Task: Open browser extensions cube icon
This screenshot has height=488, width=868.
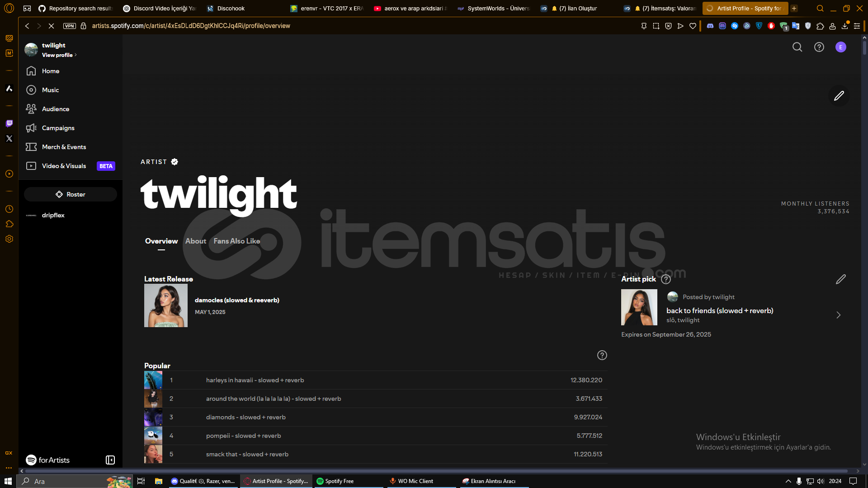Action: (x=820, y=26)
